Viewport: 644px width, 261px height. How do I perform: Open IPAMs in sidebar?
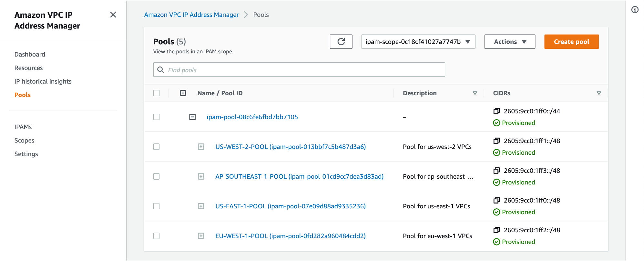pos(23,127)
